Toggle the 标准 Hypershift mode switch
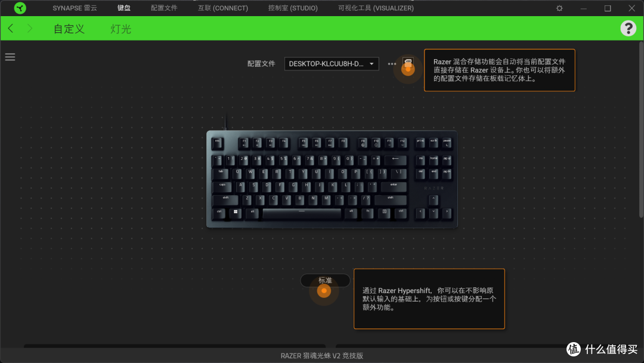 [x=325, y=281]
